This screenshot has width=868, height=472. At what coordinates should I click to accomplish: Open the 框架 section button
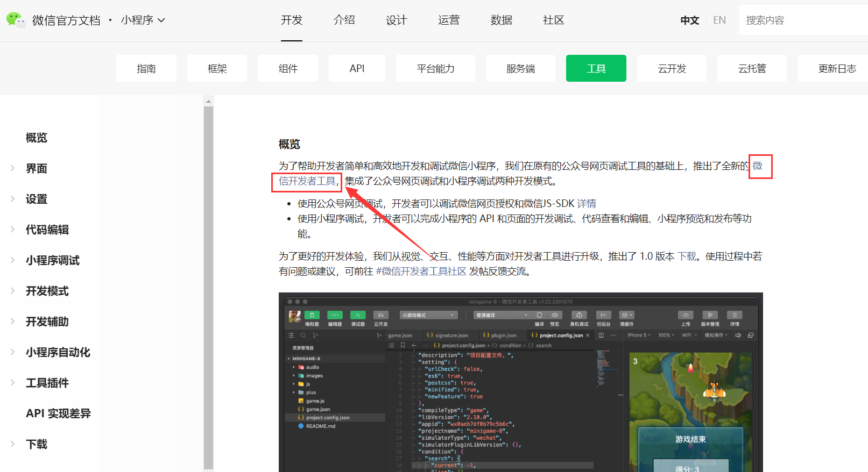(217, 68)
